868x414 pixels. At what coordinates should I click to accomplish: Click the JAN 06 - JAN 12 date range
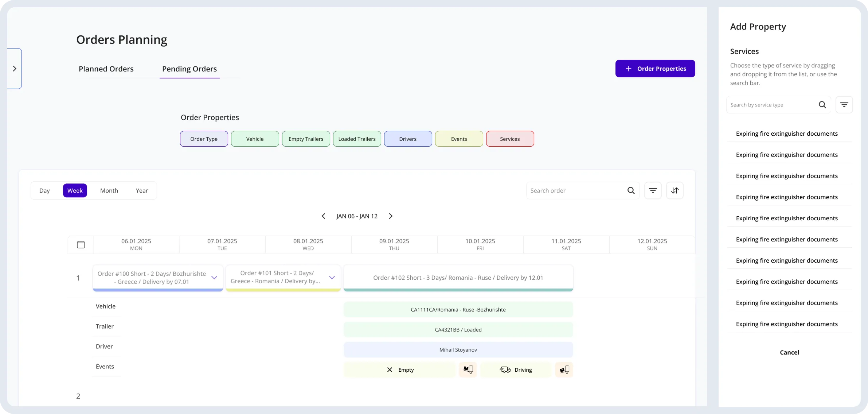tap(357, 216)
